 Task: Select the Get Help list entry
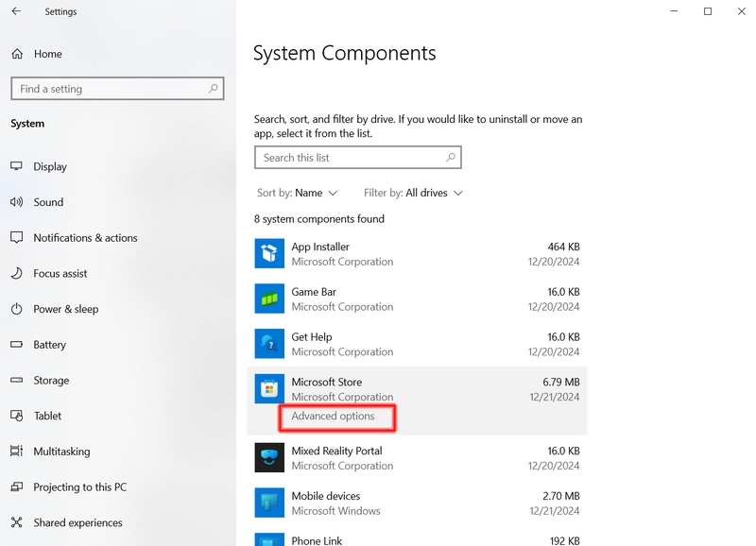tap(417, 344)
